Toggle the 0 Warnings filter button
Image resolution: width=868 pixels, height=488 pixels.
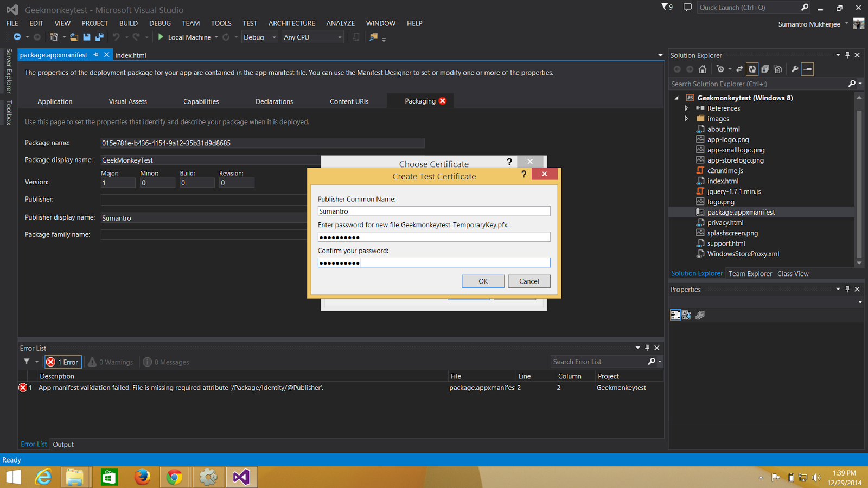tap(111, 362)
